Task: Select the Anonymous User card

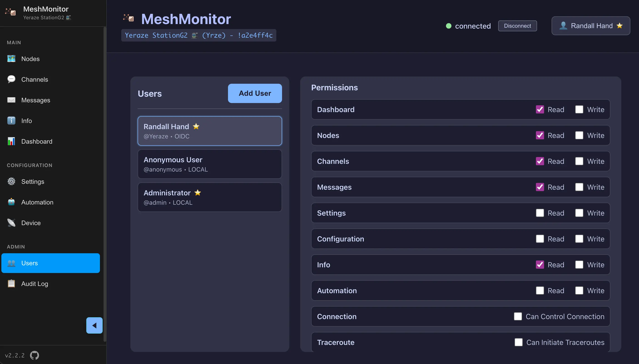Action: pyautogui.click(x=210, y=164)
